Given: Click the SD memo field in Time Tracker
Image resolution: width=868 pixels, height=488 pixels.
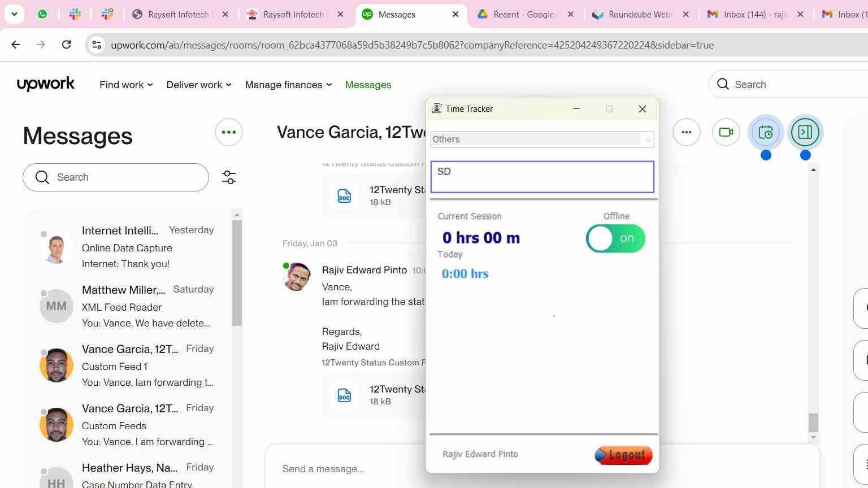Looking at the screenshot, I should tap(542, 177).
